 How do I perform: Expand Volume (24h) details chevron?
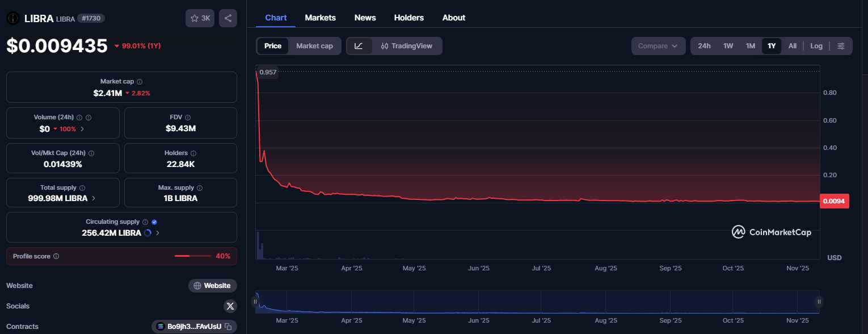(82, 129)
